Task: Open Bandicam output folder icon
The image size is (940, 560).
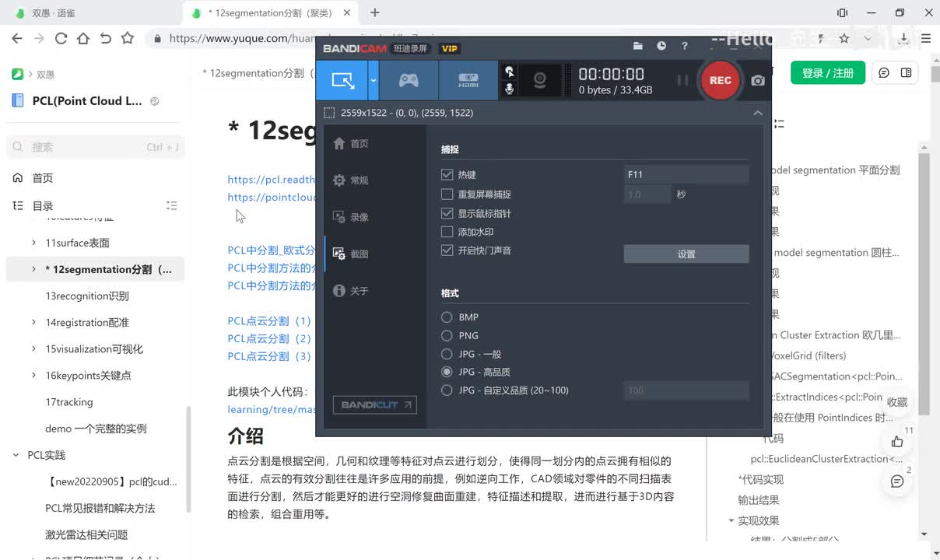Action: (638, 46)
